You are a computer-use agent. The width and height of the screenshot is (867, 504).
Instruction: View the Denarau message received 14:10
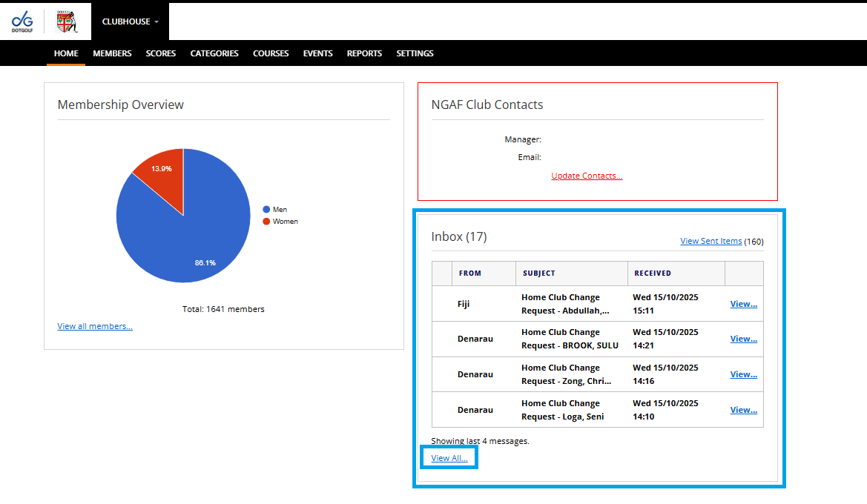pos(744,410)
